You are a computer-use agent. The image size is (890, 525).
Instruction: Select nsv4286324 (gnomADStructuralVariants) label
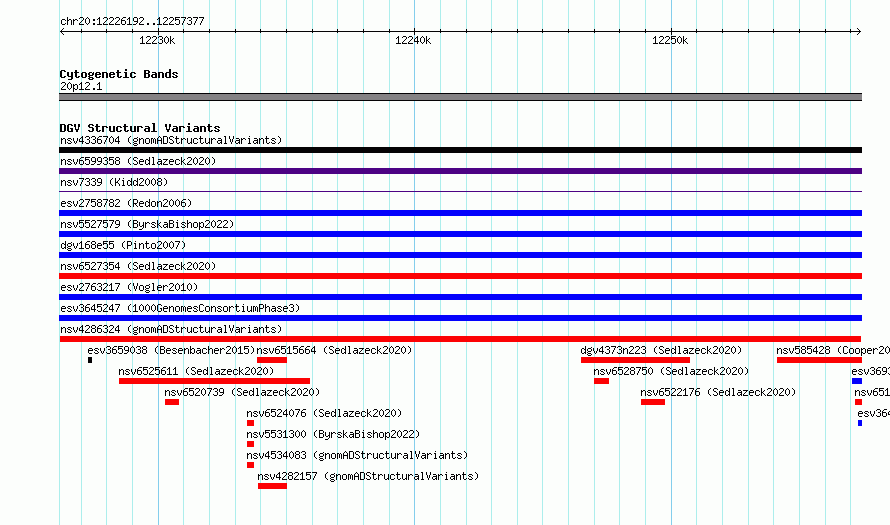(171, 329)
